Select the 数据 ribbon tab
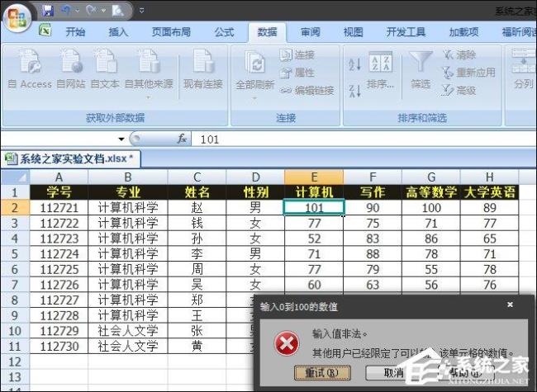Screen dimensions: 537x392 (267, 32)
